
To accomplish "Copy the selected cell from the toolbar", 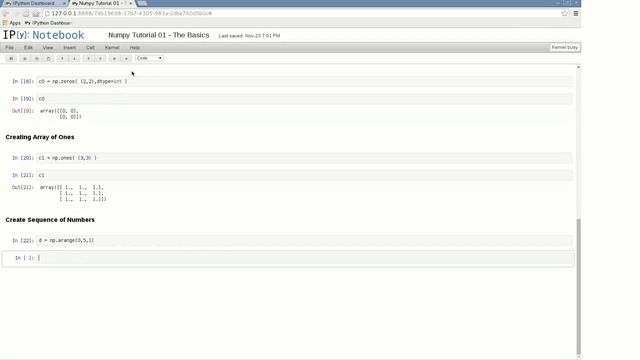I will pos(37,58).
